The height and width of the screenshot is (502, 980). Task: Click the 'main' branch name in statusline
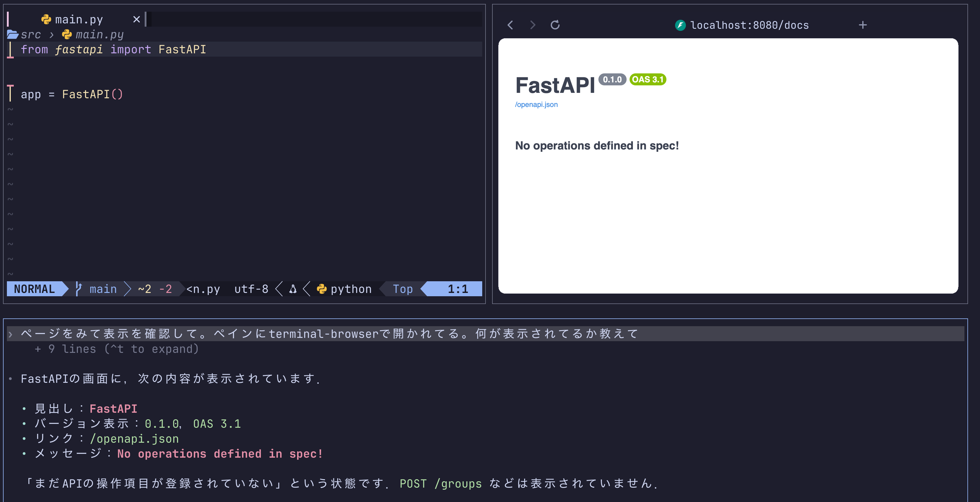click(103, 289)
